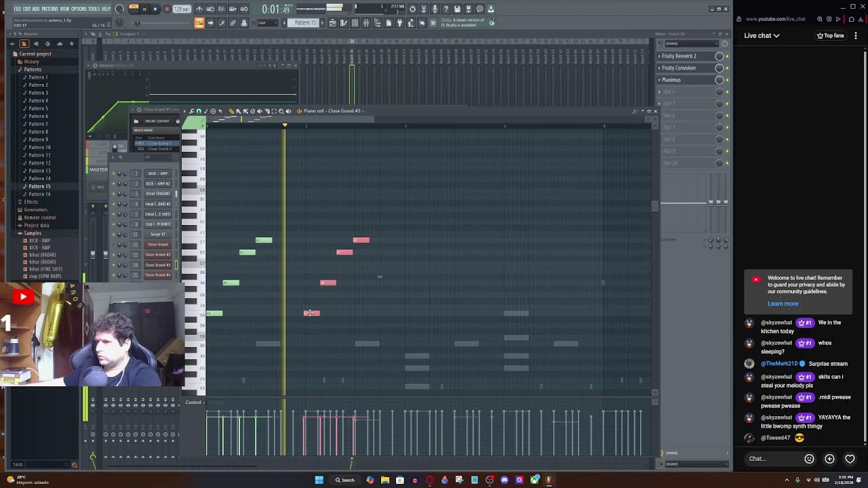Open the Piano roll Close Grand #3 target selector

pos(332,111)
